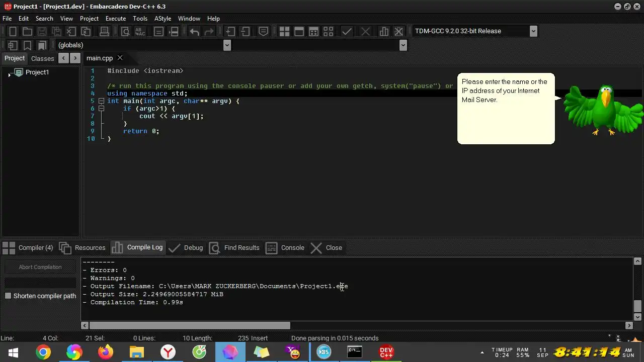
Task: Click the compile log scroll-up arrow
Action: (x=637, y=261)
